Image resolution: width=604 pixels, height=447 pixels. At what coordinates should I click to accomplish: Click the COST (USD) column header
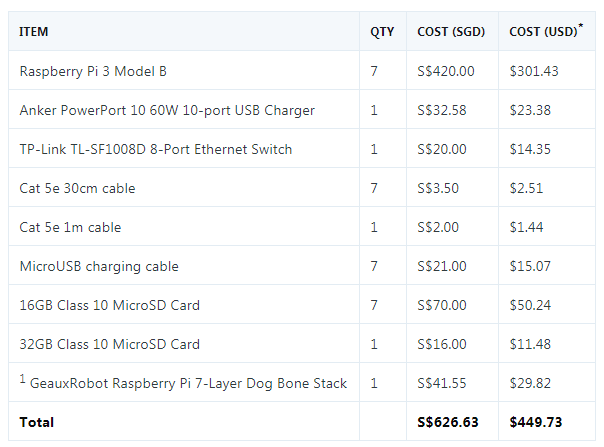pyautogui.click(x=542, y=32)
